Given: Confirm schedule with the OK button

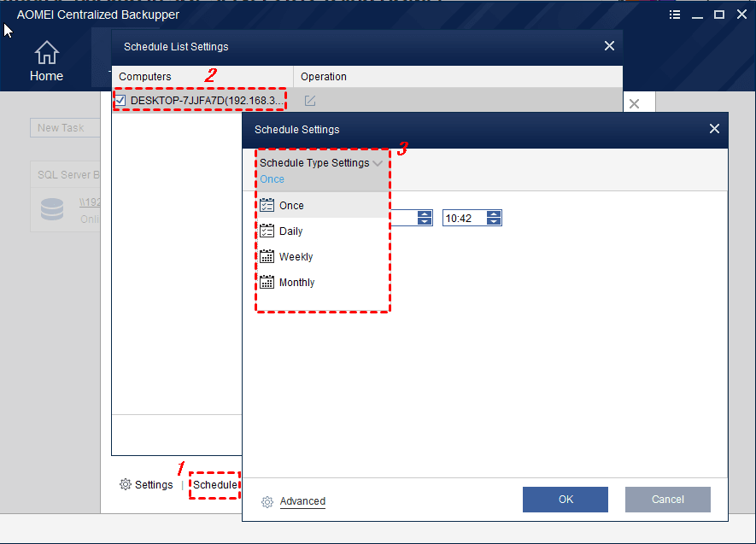Looking at the screenshot, I should (565, 500).
